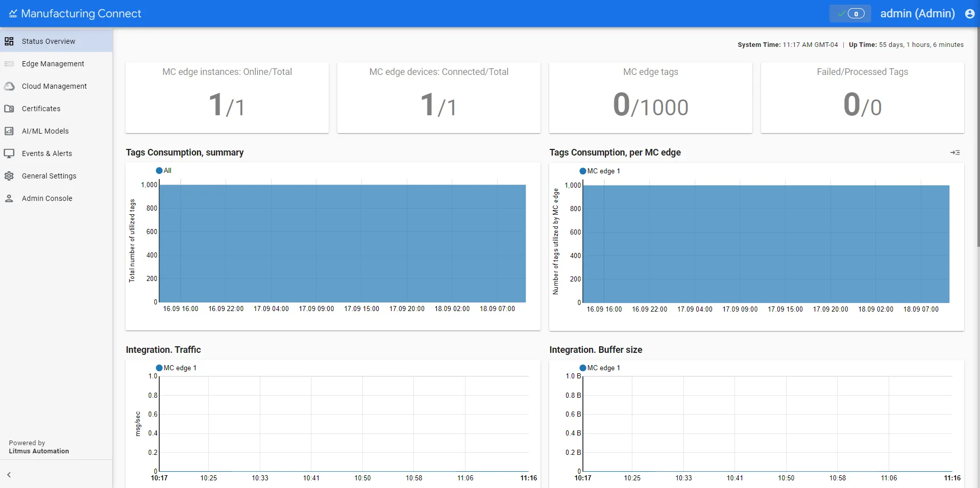Click the AI/ML Models chart icon

tap(9, 131)
